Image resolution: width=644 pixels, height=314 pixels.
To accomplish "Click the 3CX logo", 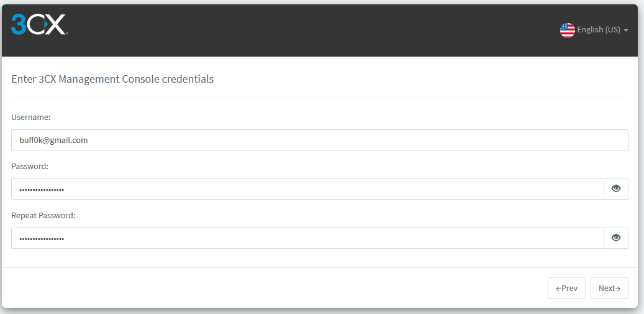I will click(39, 24).
